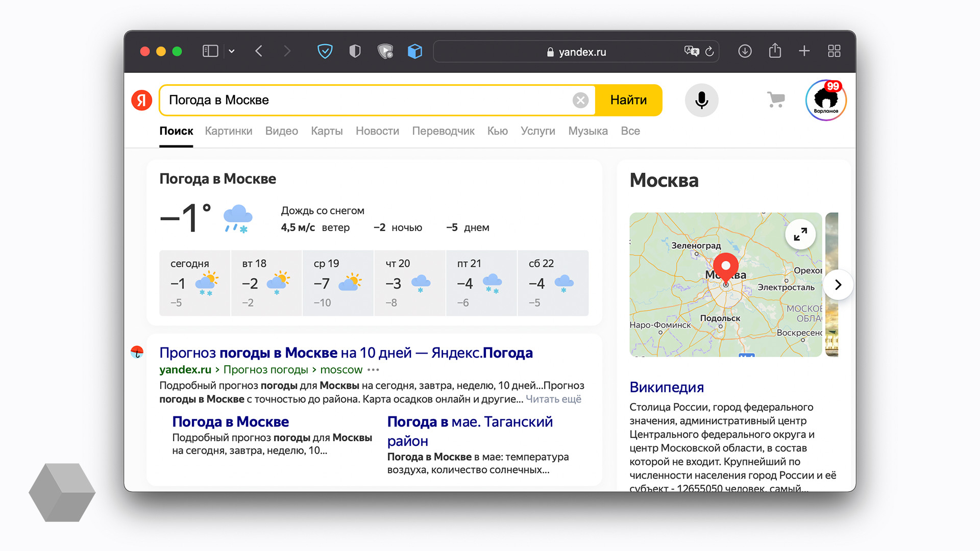Open the Share menu

[775, 51]
